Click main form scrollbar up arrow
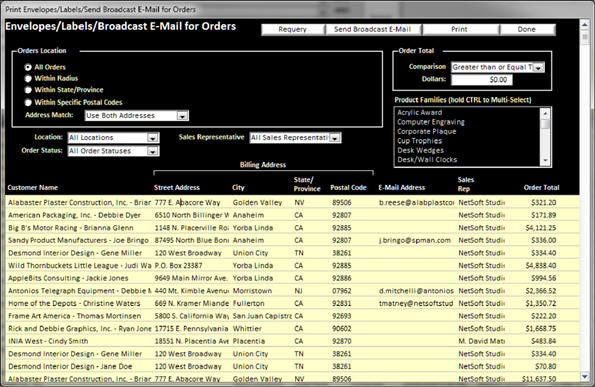This screenshot has width=595, height=387. (585, 24)
